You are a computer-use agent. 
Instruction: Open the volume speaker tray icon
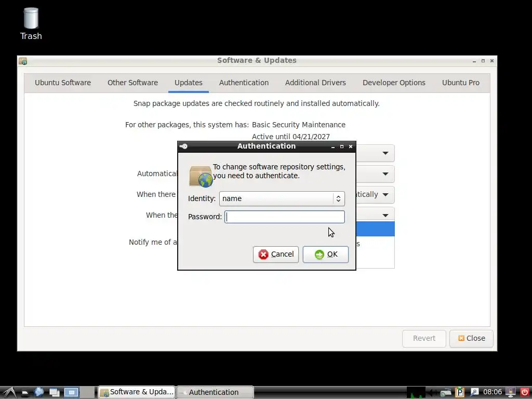(432, 393)
